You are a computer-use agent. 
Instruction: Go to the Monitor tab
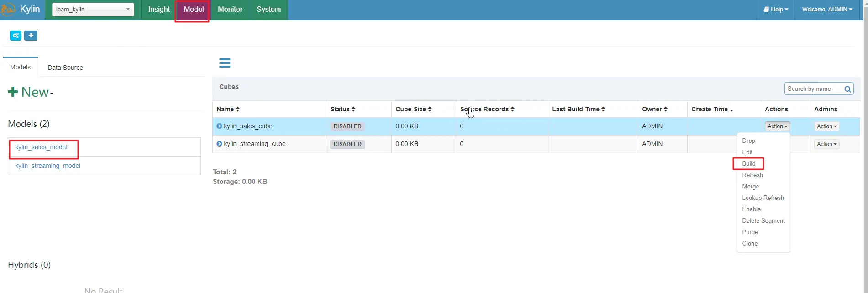point(230,9)
